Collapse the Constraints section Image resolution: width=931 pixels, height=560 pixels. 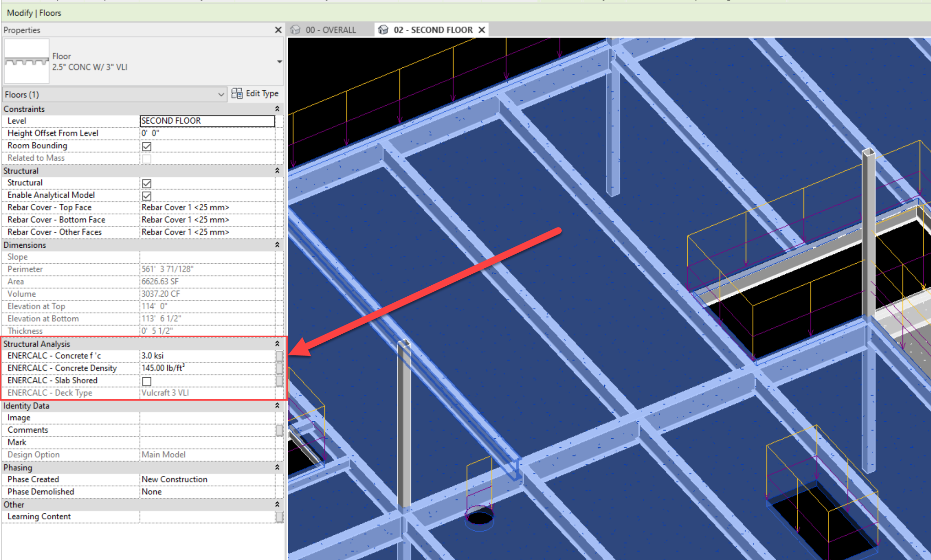point(277,109)
